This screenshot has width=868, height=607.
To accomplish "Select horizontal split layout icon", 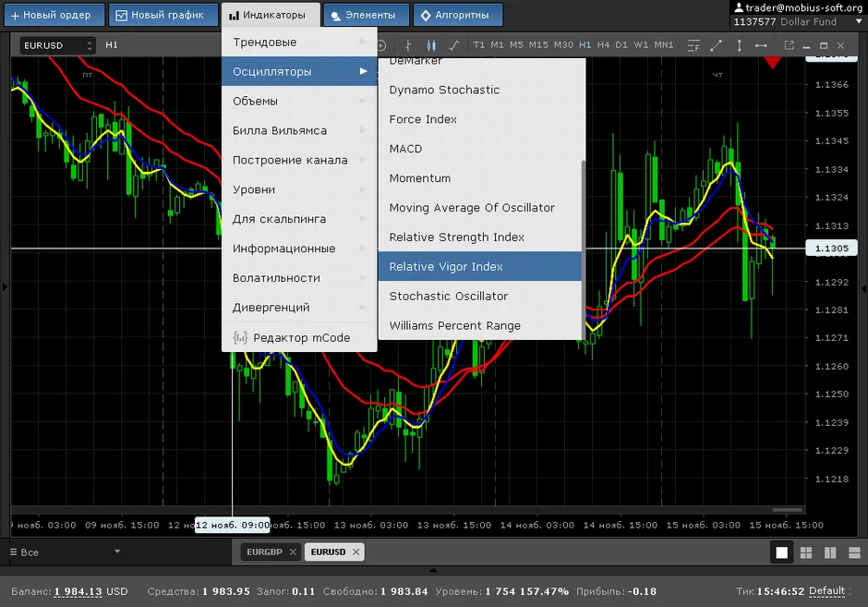I will tap(854, 552).
